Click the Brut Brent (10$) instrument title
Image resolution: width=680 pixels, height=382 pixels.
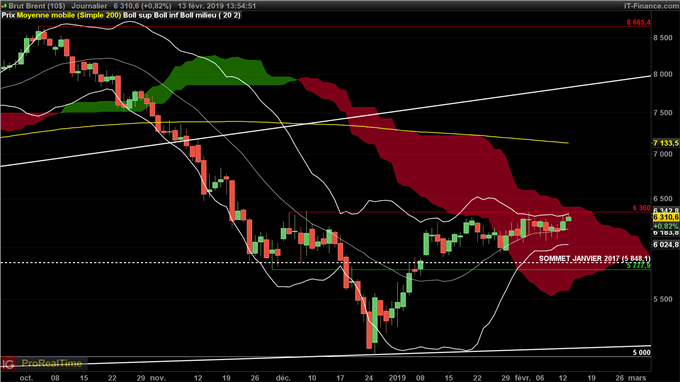click(x=36, y=6)
